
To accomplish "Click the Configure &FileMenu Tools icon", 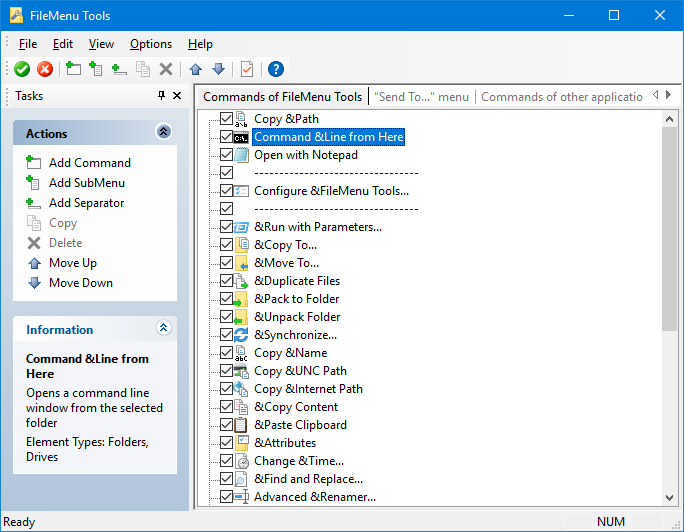I will tap(241, 191).
